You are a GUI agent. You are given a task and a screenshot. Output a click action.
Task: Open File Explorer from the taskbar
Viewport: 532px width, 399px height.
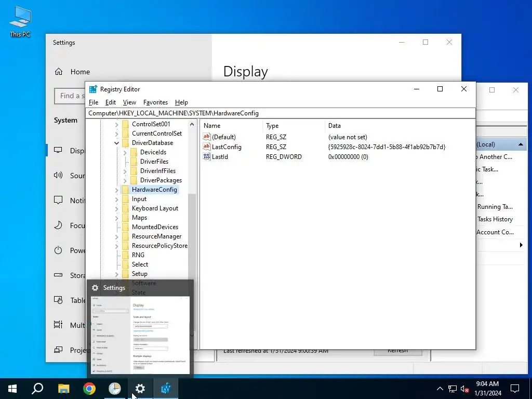(63, 389)
